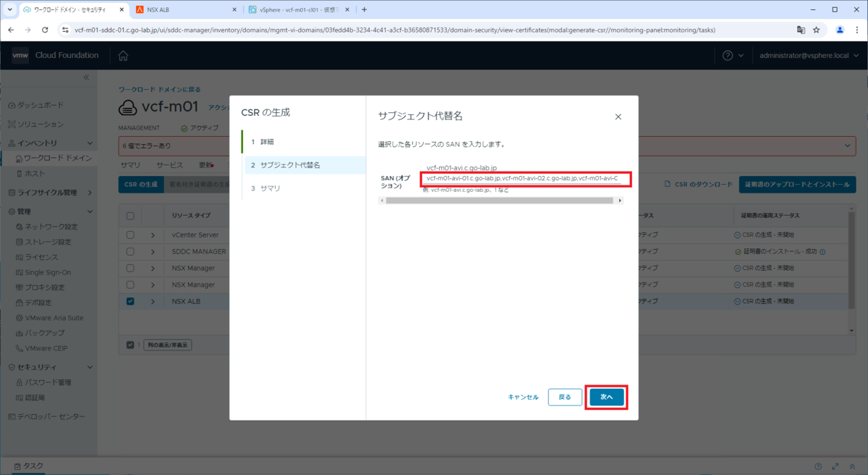Viewport: 868px width, 475px height.
Task: Click the 列の表示/非表示 button
Action: click(x=167, y=345)
